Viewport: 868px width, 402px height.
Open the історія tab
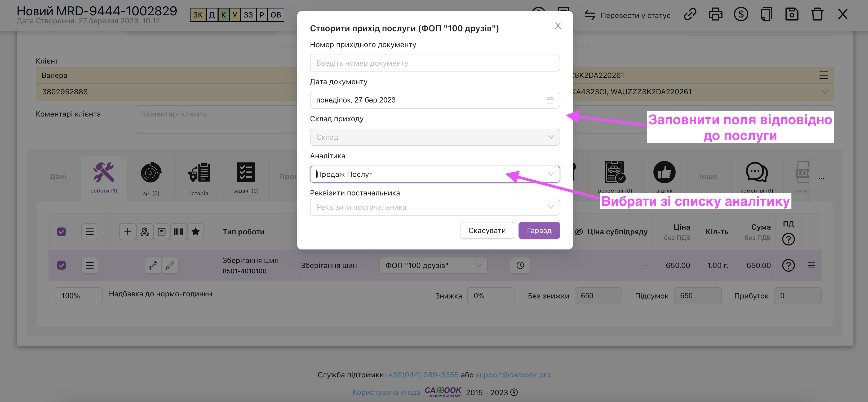(199, 179)
